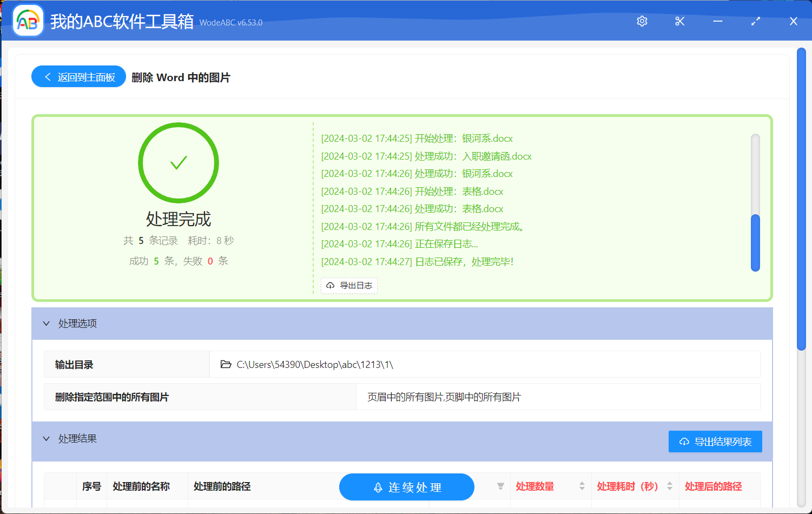812x514 pixels.
Task: Open the filter dropdown in the results table
Action: 500,486
